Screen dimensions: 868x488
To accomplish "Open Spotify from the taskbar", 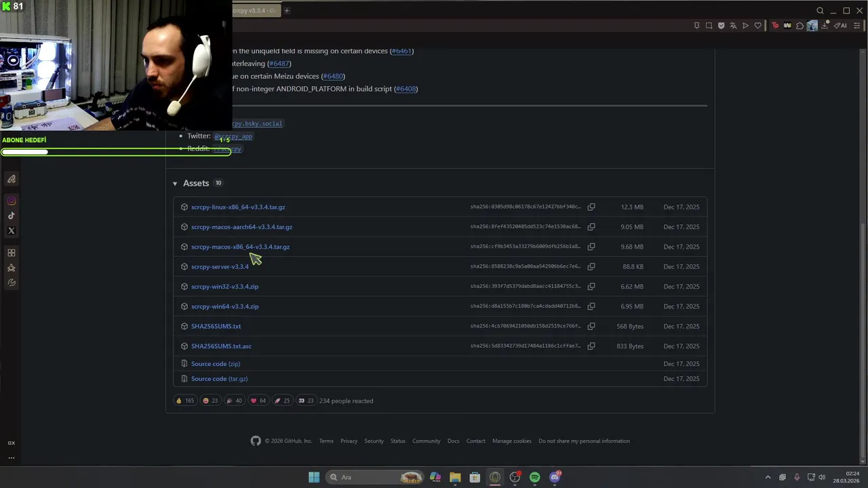I will [x=535, y=477].
